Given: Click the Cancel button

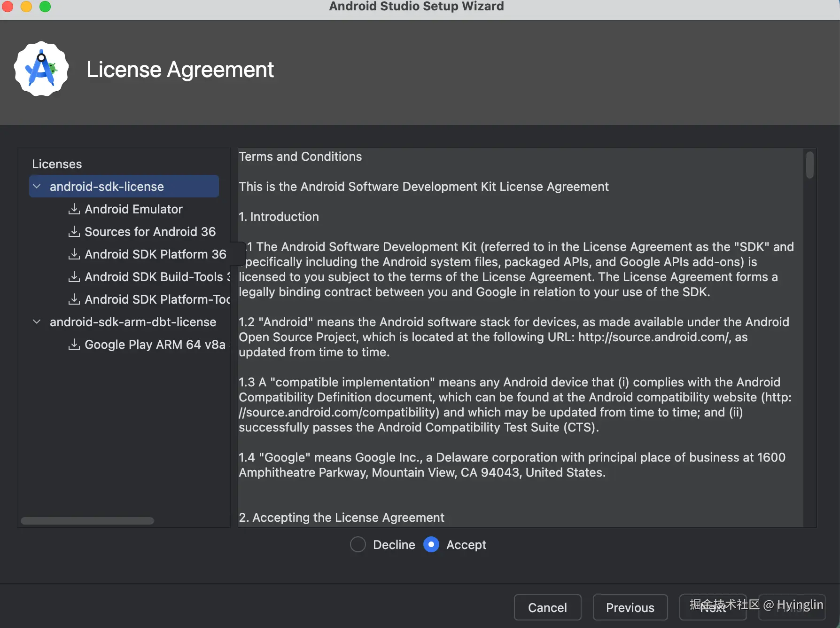Looking at the screenshot, I should [547, 607].
